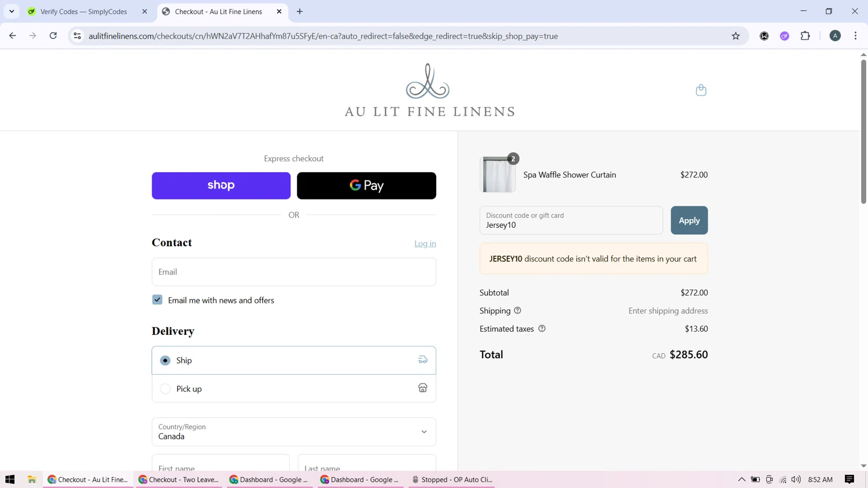Viewport: 868px width, 488px height.
Task: Open network settings in system tray
Action: point(783,479)
